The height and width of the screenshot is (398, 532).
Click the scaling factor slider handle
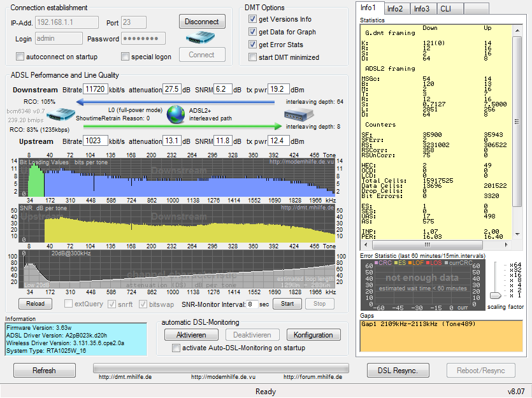(496, 295)
